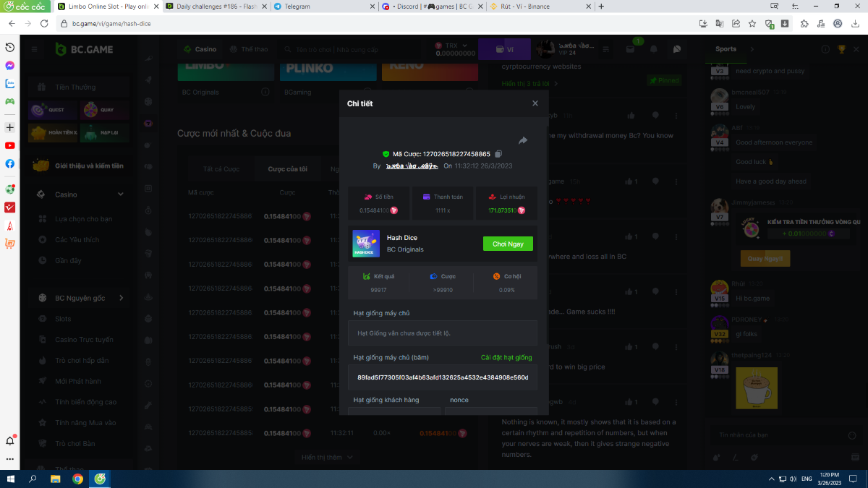Open Chrome from the Windows taskbar
This screenshot has width=868, height=488.
[77, 479]
